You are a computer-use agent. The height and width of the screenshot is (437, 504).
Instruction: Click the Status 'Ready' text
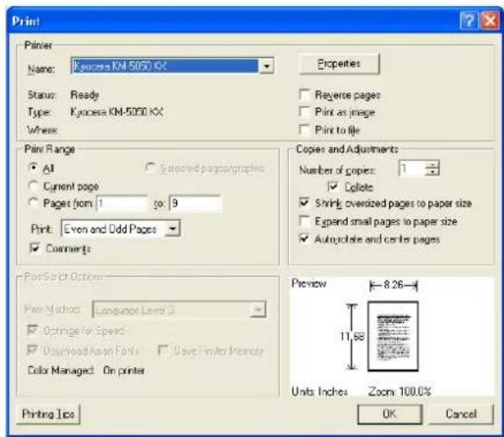pyautogui.click(x=85, y=95)
